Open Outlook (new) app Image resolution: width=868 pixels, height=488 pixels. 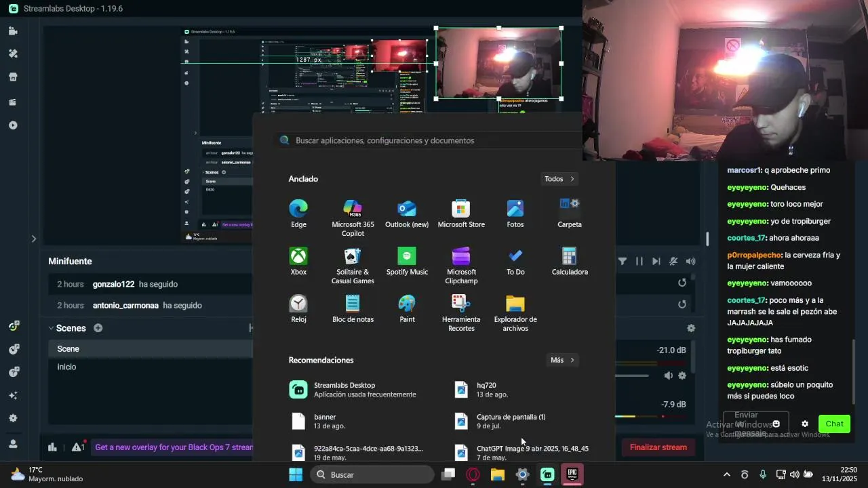point(407,213)
